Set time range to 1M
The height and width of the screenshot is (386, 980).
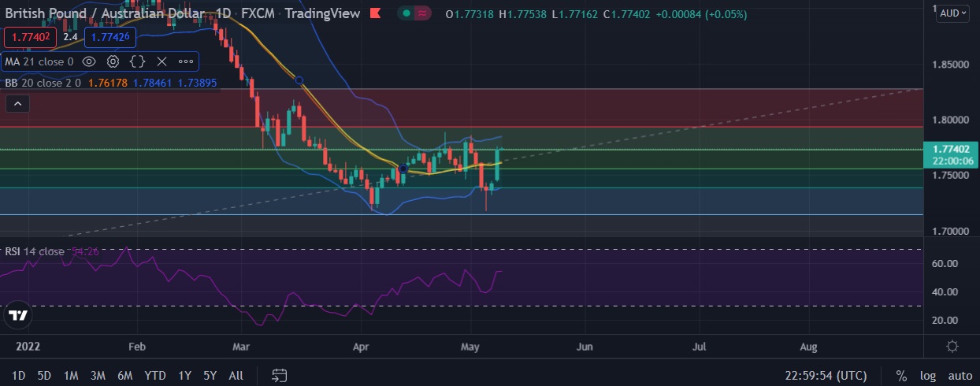pos(71,376)
